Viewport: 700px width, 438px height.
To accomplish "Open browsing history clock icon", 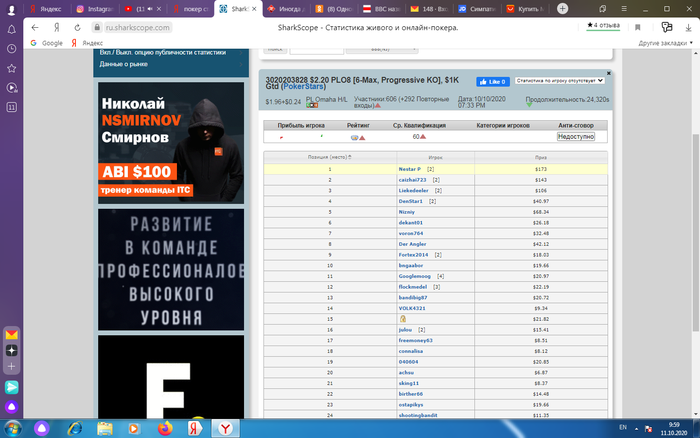I will 12,49.
